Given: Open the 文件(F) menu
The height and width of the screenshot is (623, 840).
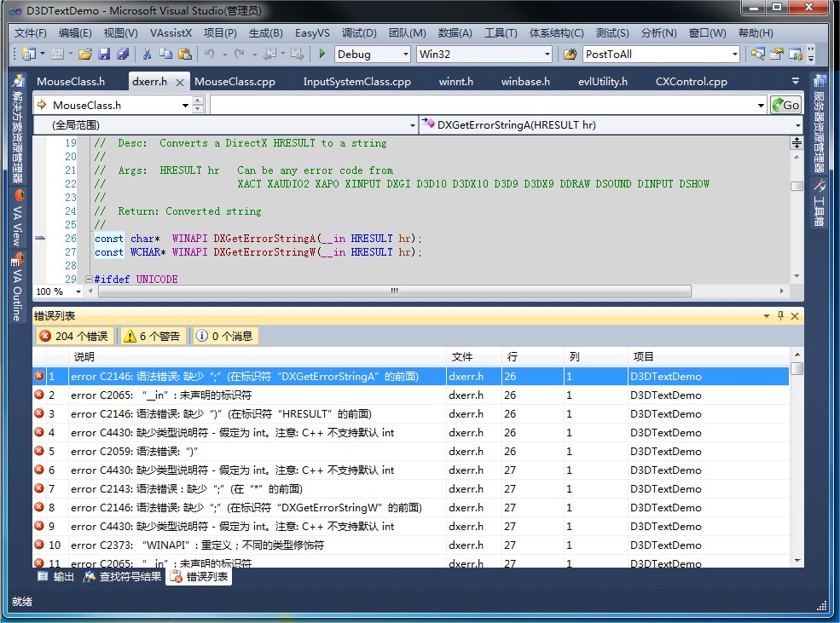Looking at the screenshot, I should [x=30, y=32].
